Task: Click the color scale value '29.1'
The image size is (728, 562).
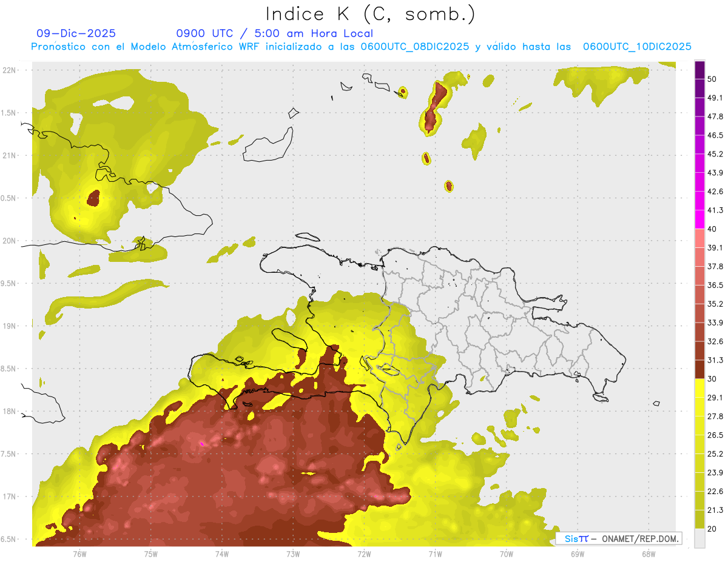Action: 716,398
